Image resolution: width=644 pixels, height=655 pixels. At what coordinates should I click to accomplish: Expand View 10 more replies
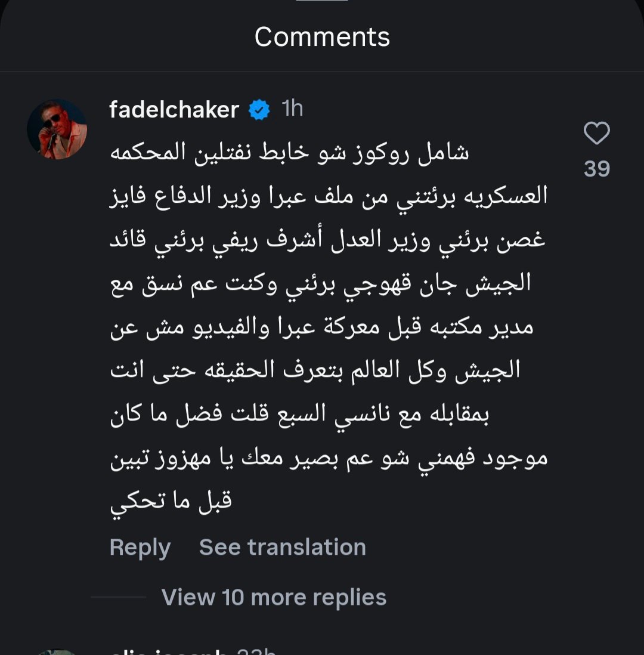(x=274, y=597)
